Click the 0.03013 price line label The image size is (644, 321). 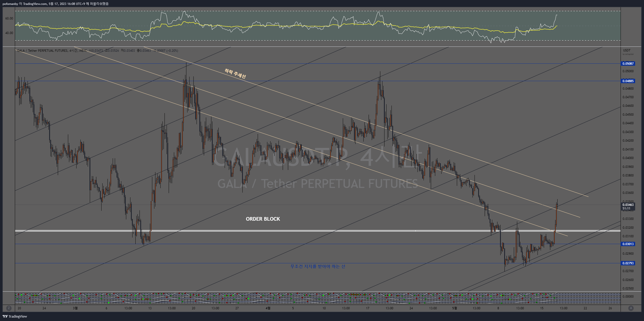pos(628,244)
